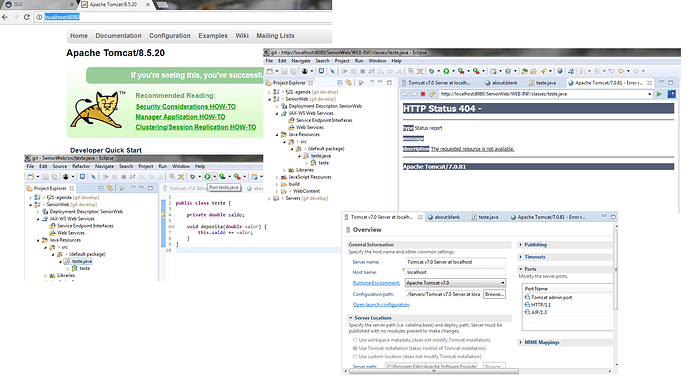The height and width of the screenshot is (379, 690).
Task: Click the Browse button for configuration path
Action: (495, 294)
